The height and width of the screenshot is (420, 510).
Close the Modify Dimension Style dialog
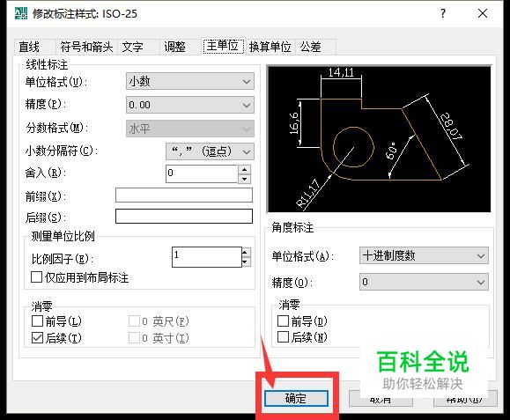pyautogui.click(x=483, y=14)
